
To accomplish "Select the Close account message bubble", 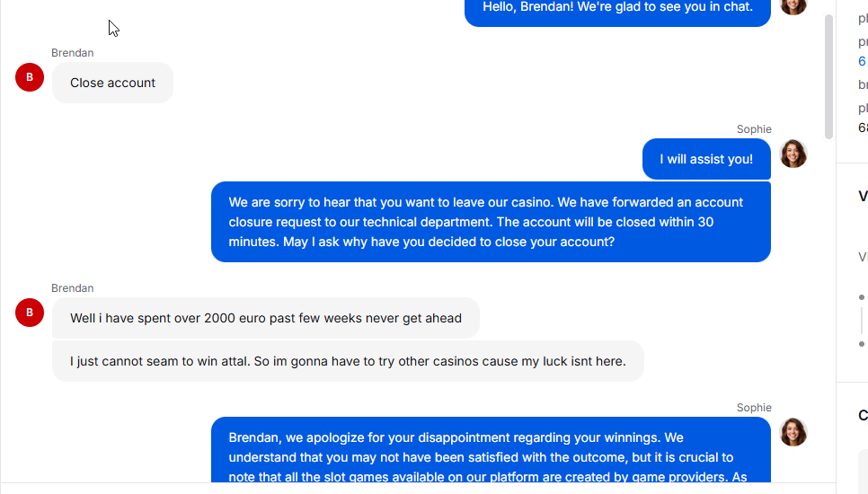I will click(x=112, y=83).
